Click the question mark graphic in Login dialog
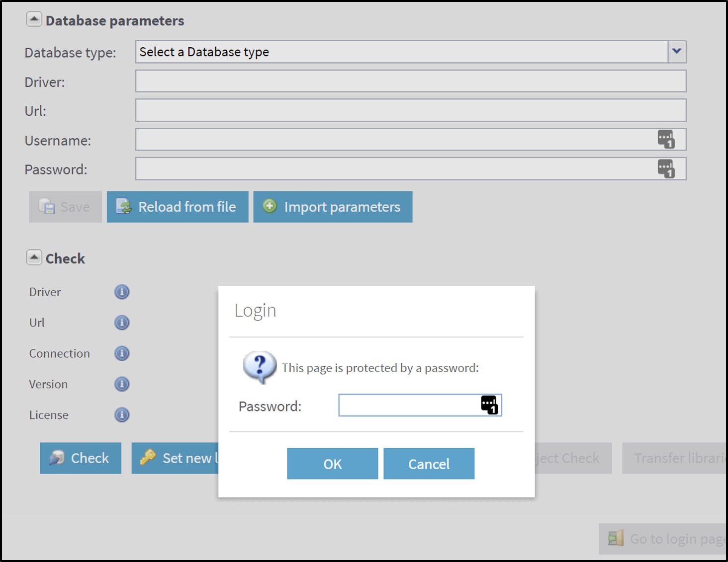The height and width of the screenshot is (562, 728). click(259, 367)
